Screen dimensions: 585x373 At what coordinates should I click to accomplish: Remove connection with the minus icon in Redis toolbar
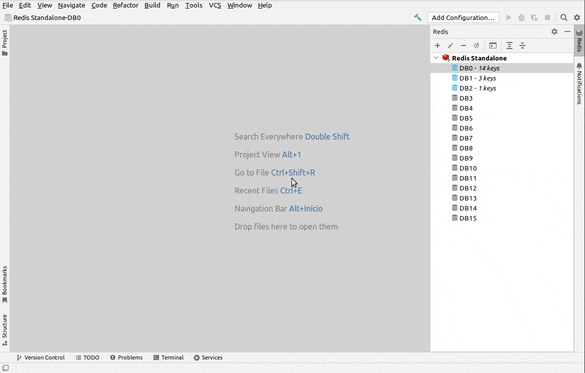[x=463, y=46]
